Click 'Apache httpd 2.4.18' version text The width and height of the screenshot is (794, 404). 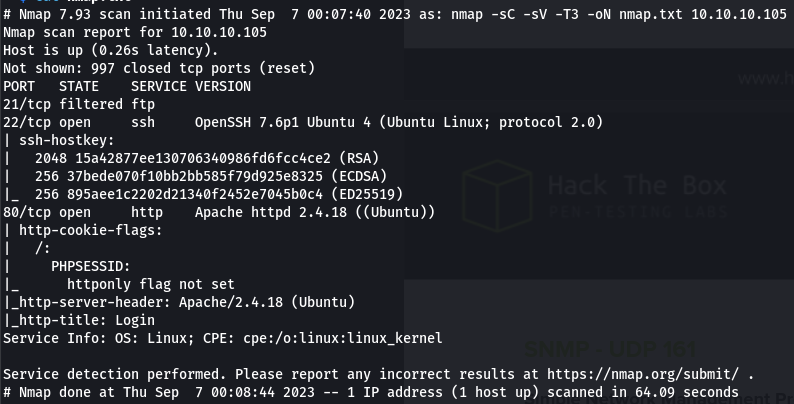click(x=271, y=213)
